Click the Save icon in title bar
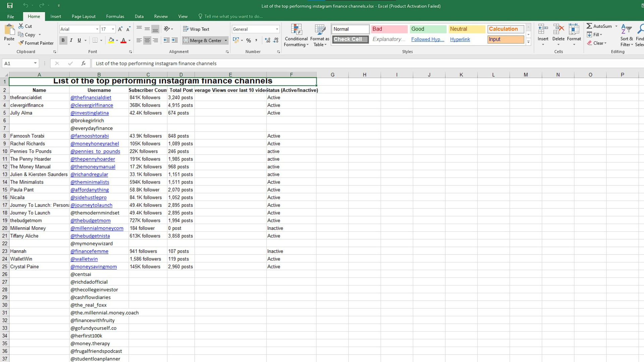Viewport: 644px width, 362px height. (x=10, y=5)
